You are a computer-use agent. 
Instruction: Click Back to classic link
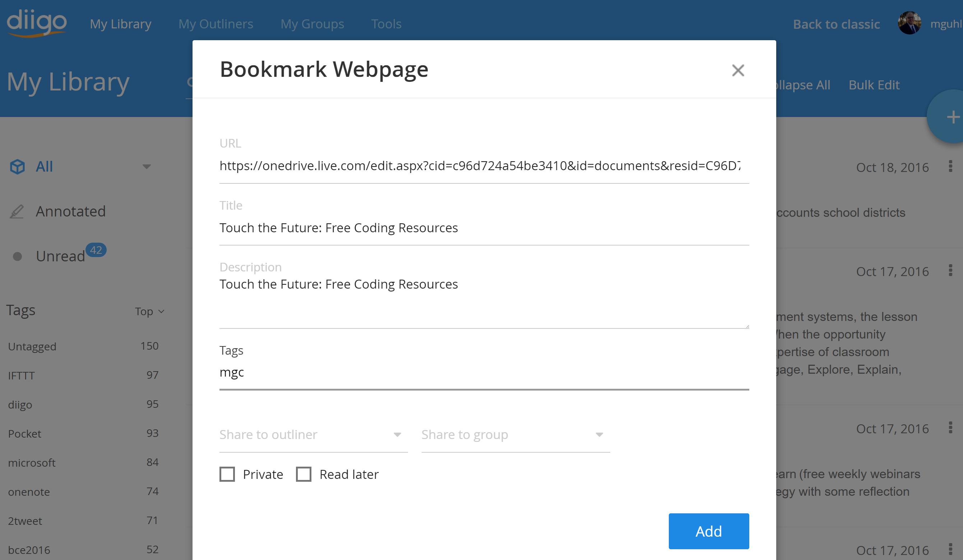point(836,24)
